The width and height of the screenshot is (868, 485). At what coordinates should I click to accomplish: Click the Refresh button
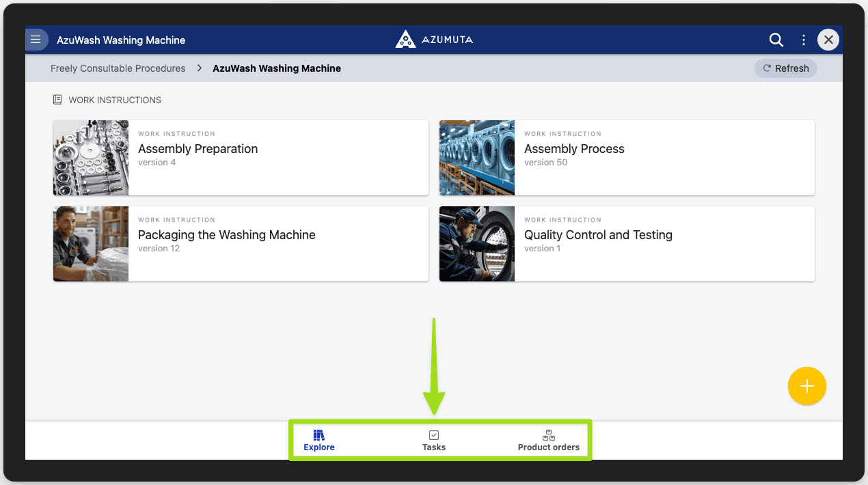click(785, 68)
